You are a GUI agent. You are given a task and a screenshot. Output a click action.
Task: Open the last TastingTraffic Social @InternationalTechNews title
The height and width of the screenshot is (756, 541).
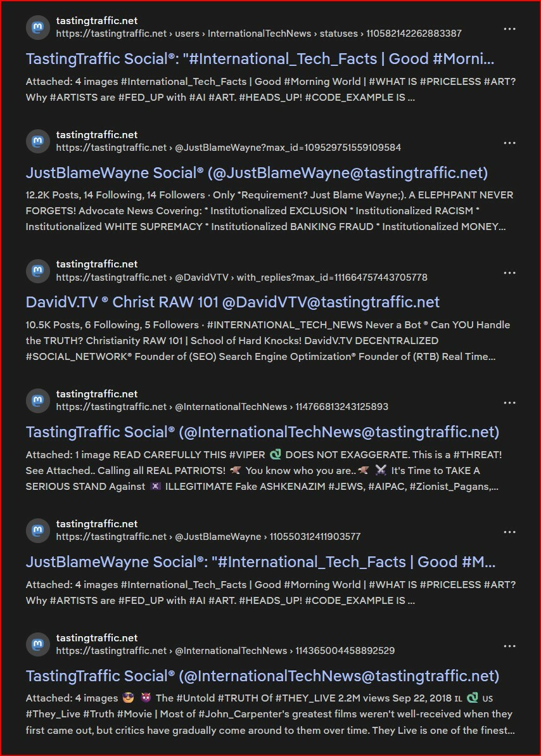[263, 676]
